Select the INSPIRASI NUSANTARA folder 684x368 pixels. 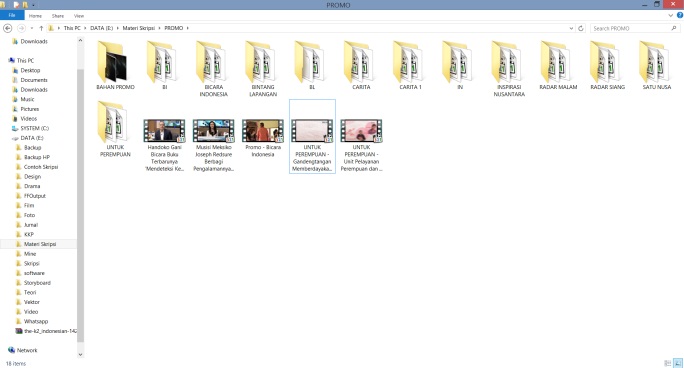click(x=509, y=69)
